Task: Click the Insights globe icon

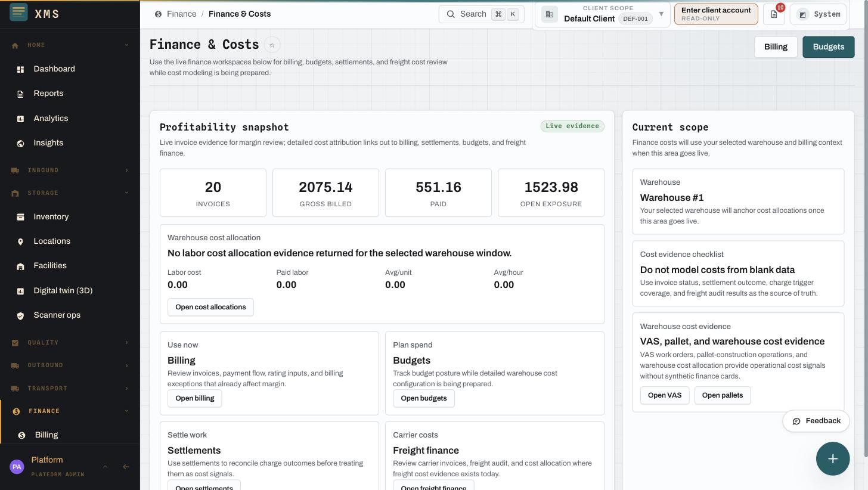Action: point(20,143)
